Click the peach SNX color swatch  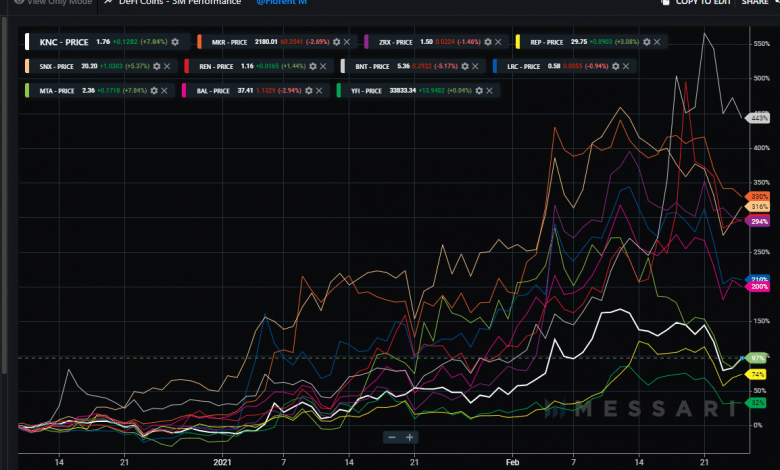(x=27, y=66)
